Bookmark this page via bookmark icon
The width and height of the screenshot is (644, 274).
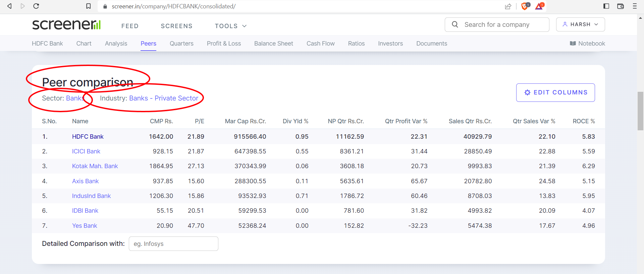pyautogui.click(x=89, y=6)
